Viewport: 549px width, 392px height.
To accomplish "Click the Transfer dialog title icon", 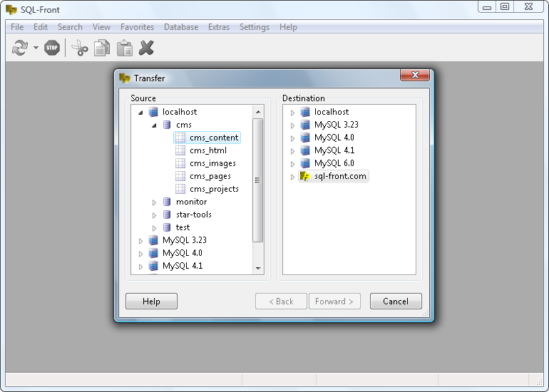I will click(125, 78).
